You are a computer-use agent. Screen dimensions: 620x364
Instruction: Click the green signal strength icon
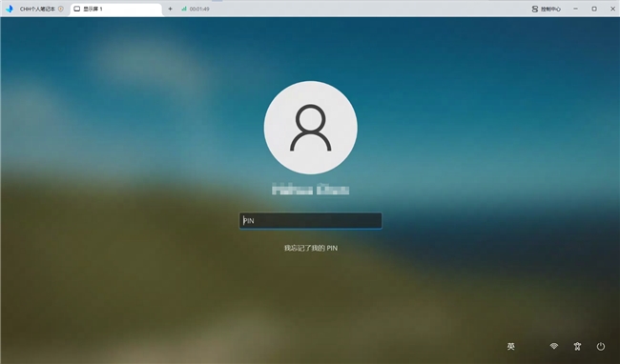click(184, 9)
